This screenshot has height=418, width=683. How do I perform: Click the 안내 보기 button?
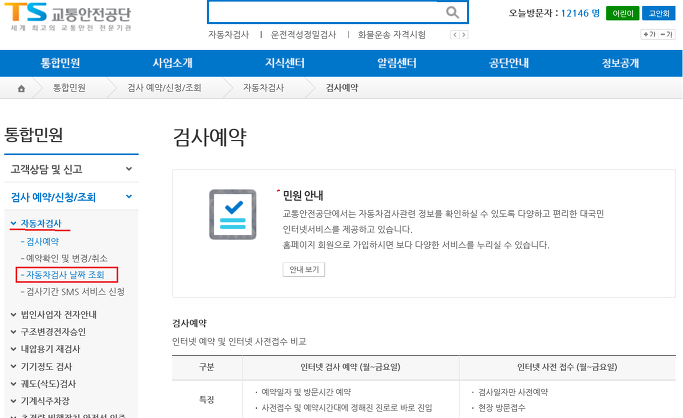[x=304, y=270]
